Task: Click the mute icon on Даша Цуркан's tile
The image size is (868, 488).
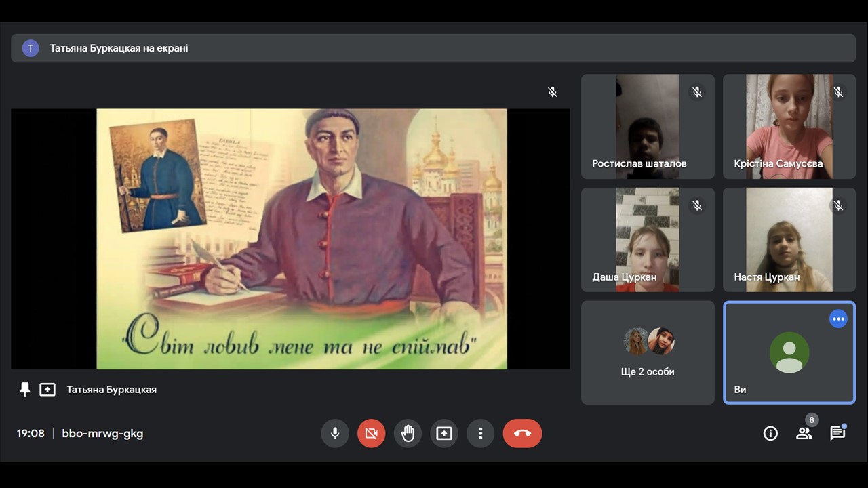Action: point(696,205)
